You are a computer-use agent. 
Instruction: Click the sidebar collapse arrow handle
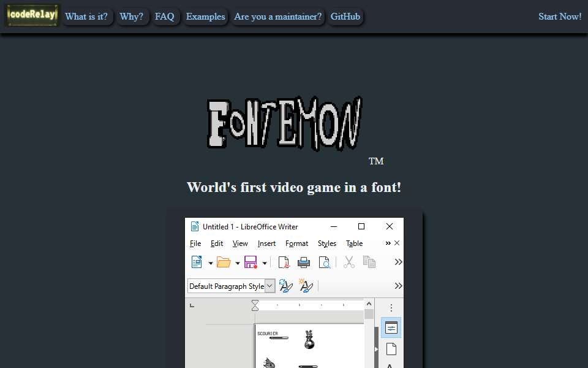pos(376,349)
